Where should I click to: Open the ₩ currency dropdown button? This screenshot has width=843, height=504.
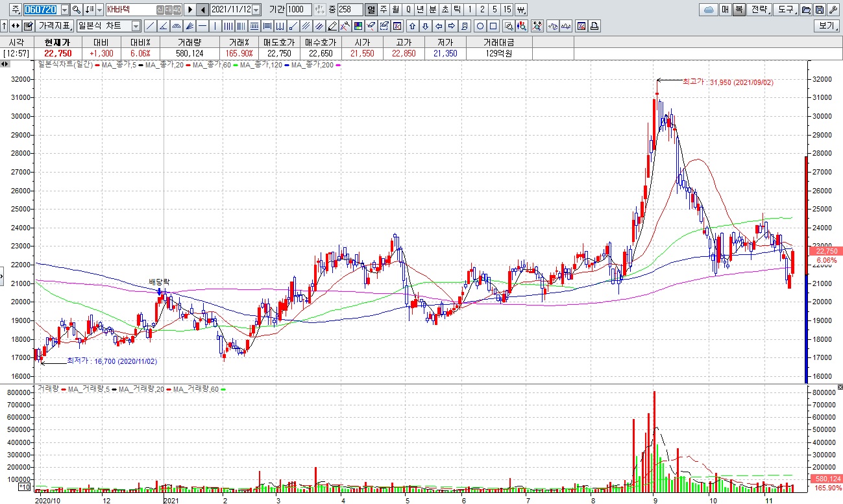520,10
